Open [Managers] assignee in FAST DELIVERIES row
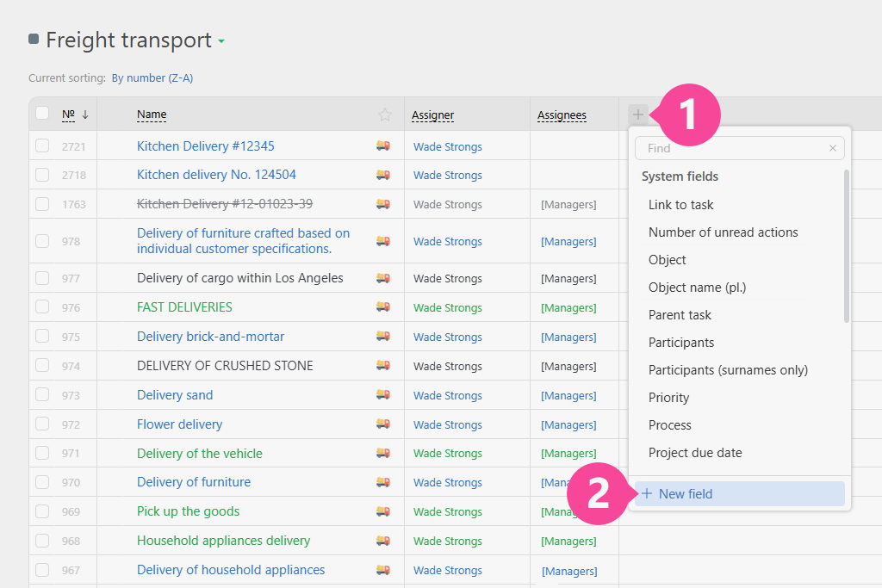 pos(568,307)
